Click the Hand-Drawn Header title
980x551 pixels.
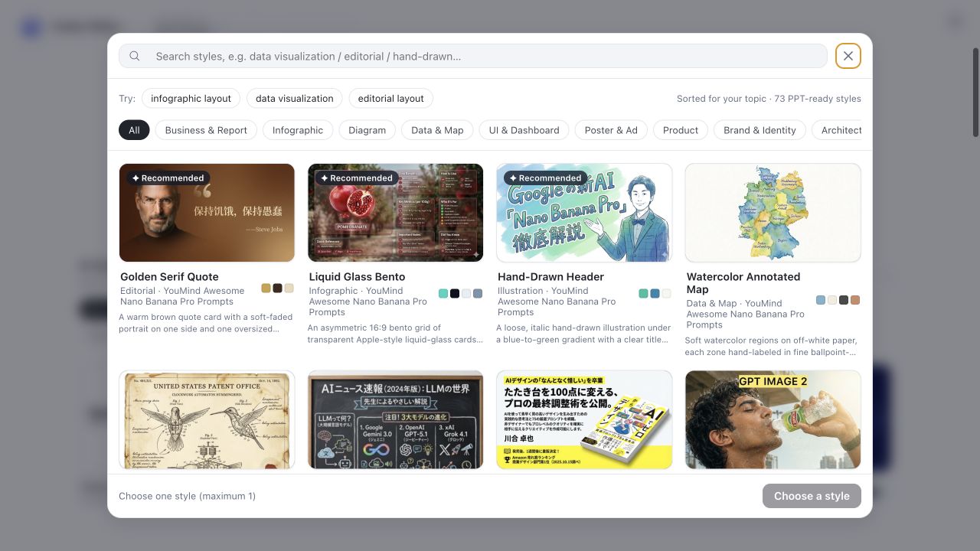coord(550,277)
